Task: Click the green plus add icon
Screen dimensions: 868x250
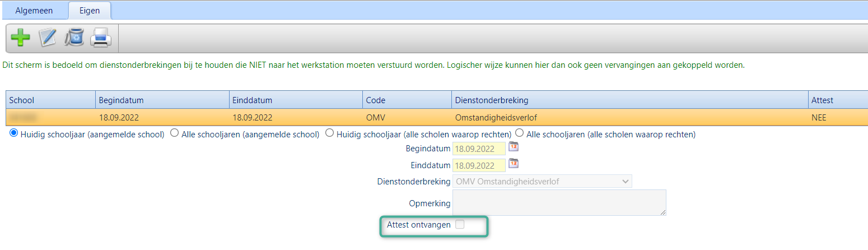Action: click(21, 38)
